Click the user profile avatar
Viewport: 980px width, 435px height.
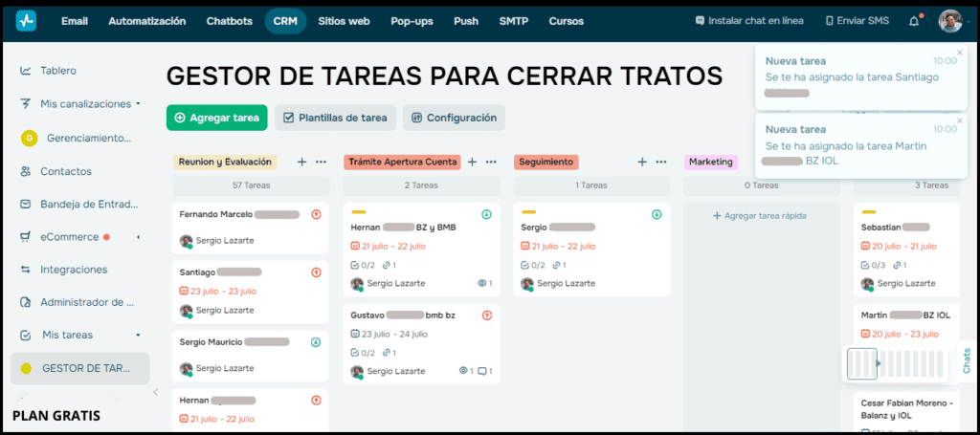click(949, 21)
